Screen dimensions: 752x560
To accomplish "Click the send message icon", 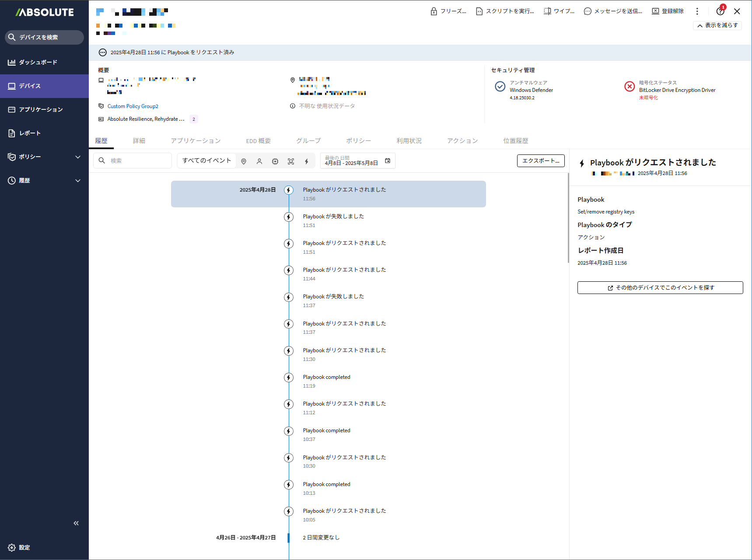I will click(x=588, y=11).
